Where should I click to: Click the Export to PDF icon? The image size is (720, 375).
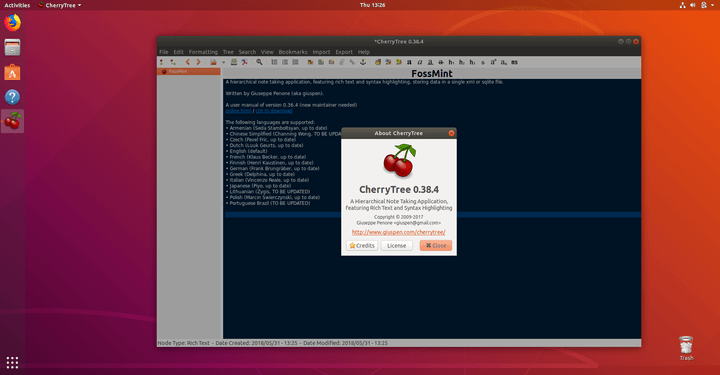244,62
